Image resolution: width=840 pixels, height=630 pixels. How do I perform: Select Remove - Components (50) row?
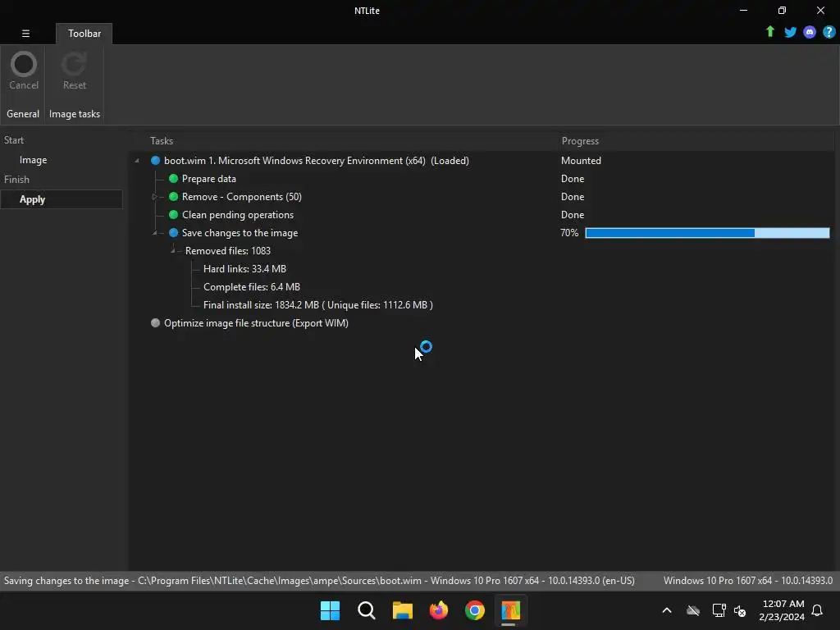coord(242,197)
